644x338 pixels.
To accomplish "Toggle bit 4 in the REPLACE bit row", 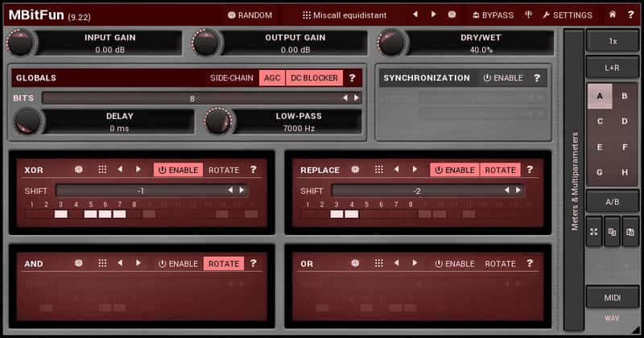I will coord(352,214).
